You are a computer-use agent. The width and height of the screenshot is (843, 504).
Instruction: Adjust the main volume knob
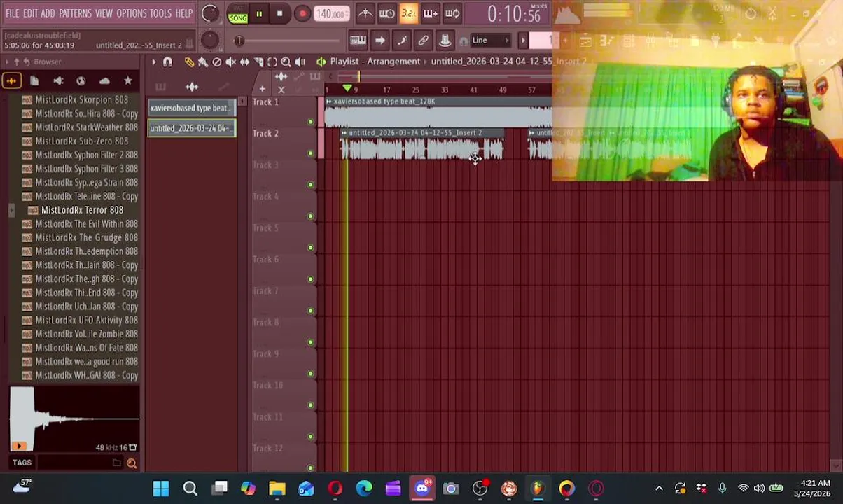pos(209,13)
